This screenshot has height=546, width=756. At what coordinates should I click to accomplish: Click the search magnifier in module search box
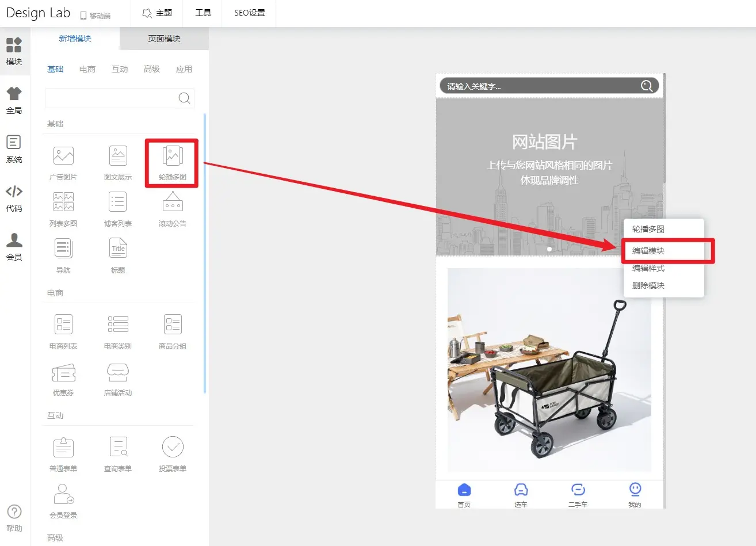click(184, 98)
